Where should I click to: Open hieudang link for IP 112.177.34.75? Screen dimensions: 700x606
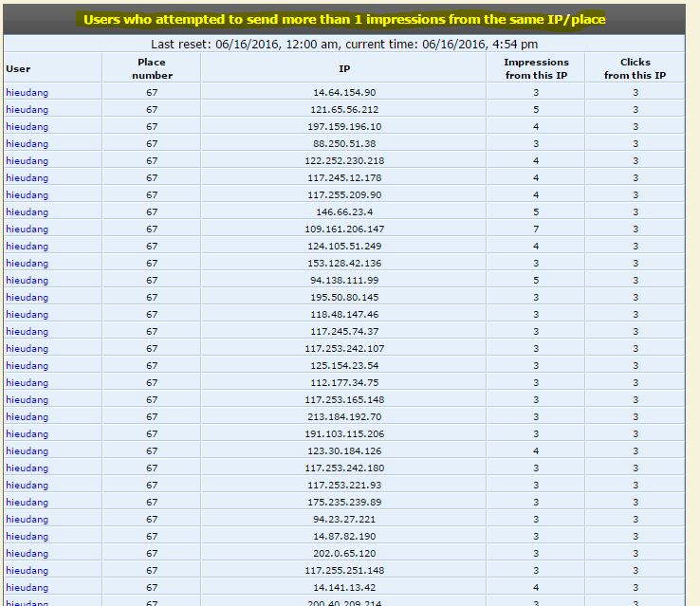point(27,382)
